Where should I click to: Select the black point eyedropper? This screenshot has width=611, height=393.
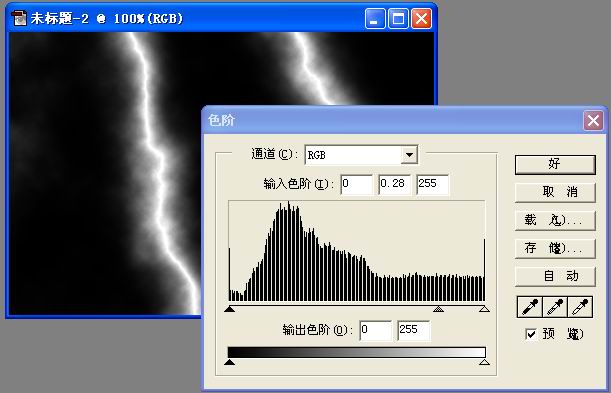(x=530, y=307)
